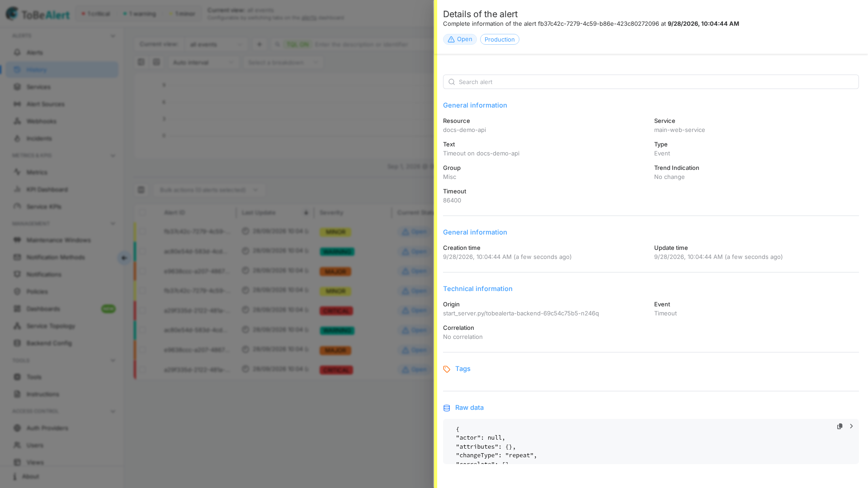
Task: Click the Service KPIs sidebar icon
Action: [17, 206]
